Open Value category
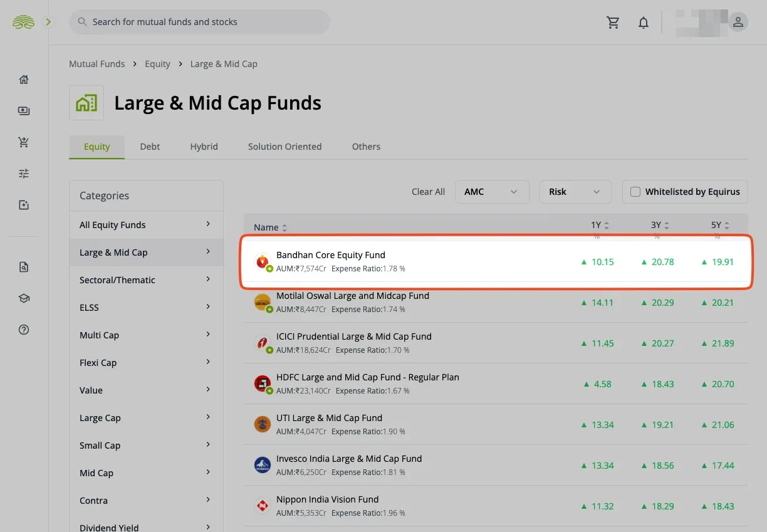The height and width of the screenshot is (532, 767). (146, 390)
